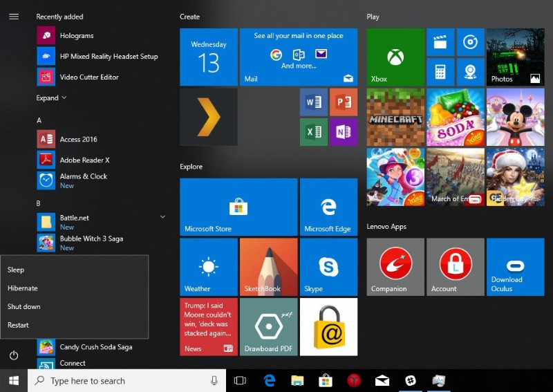Click the 'Type here to search' box
This screenshot has width=553, height=392.
[x=126, y=381]
